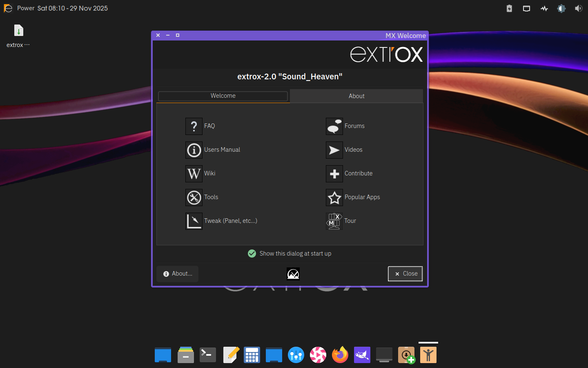This screenshot has height=368, width=588.
Task: Open Videos via the play arrow icon
Action: point(334,150)
